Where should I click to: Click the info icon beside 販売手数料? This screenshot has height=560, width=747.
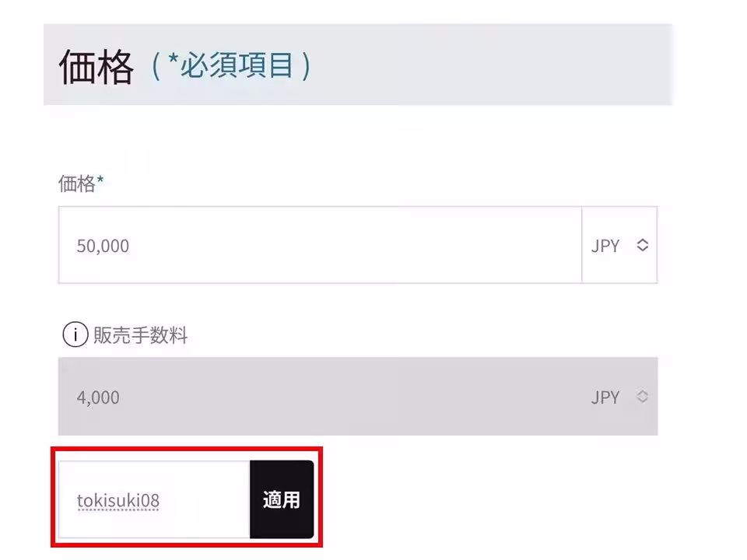pos(75,334)
